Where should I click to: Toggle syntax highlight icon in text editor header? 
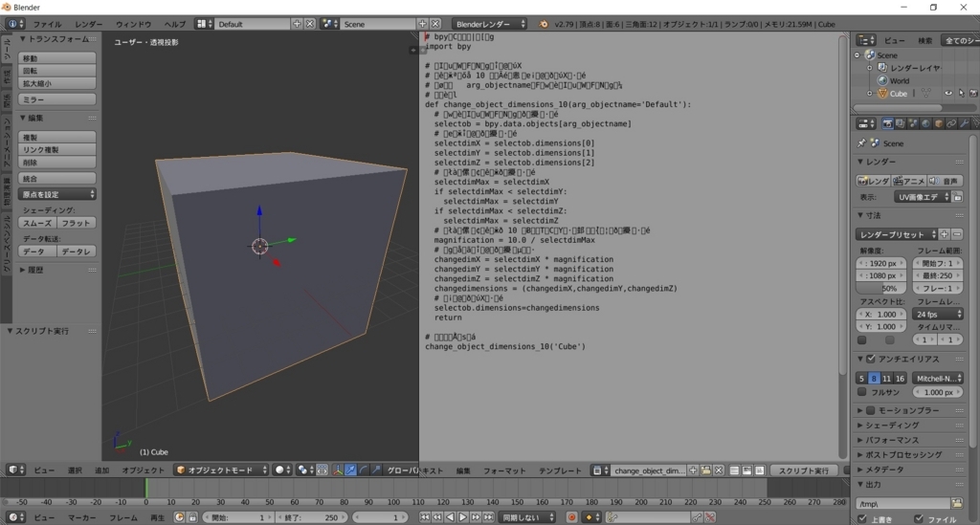point(759,470)
